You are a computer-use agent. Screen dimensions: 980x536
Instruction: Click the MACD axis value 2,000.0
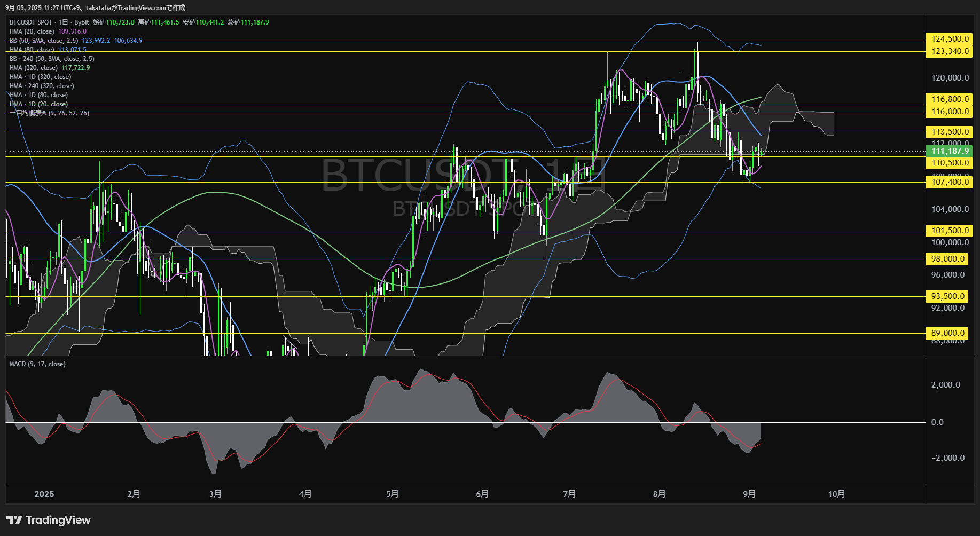[x=946, y=385]
